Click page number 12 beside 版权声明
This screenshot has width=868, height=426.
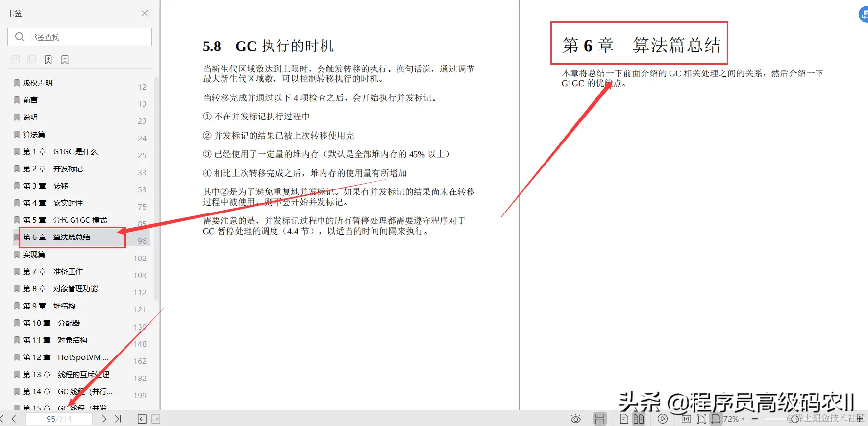click(142, 87)
